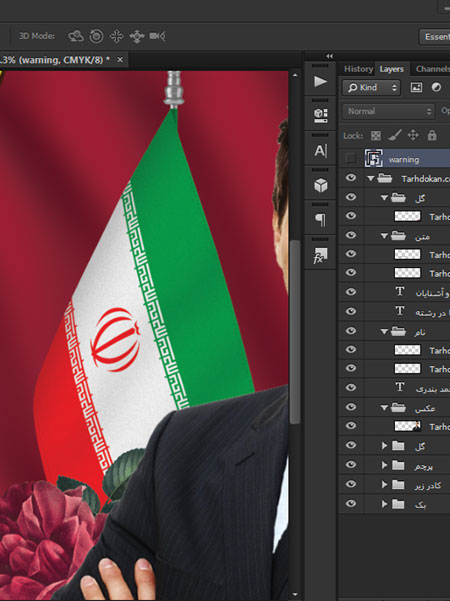Hide the Tarhdokan group layer
This screenshot has width=450, height=601.
point(351,178)
